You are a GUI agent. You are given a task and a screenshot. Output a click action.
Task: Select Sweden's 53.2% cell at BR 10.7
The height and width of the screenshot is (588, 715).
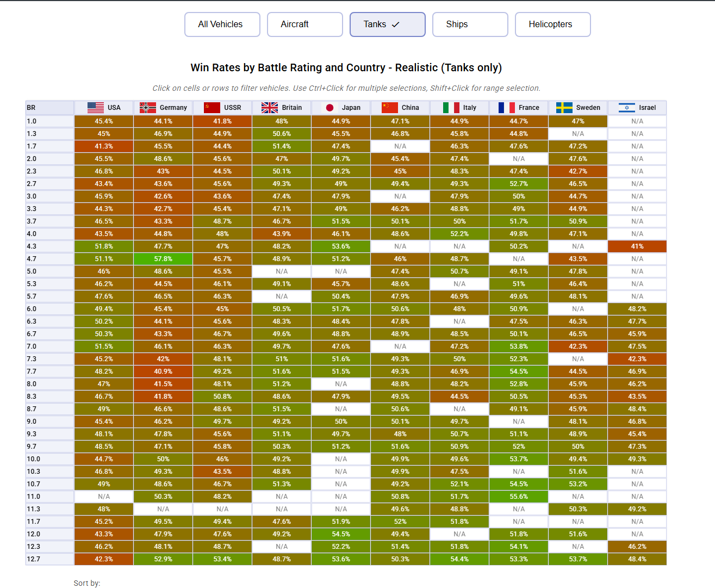578,484
